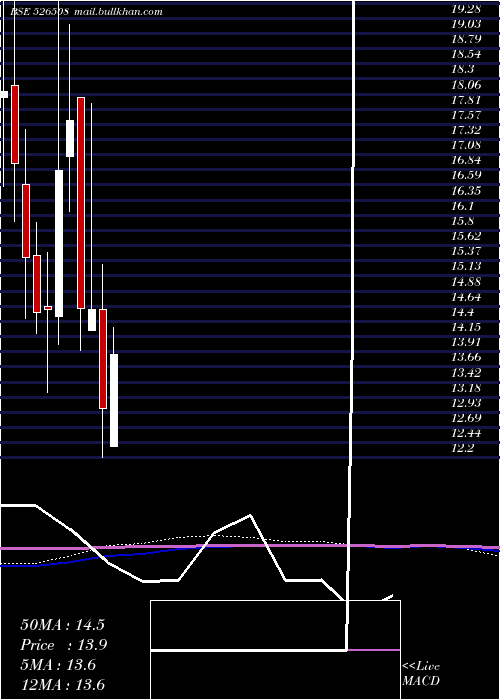500x700 pixels.
Task: Select the 13.66 price level label
Action: (466, 357)
